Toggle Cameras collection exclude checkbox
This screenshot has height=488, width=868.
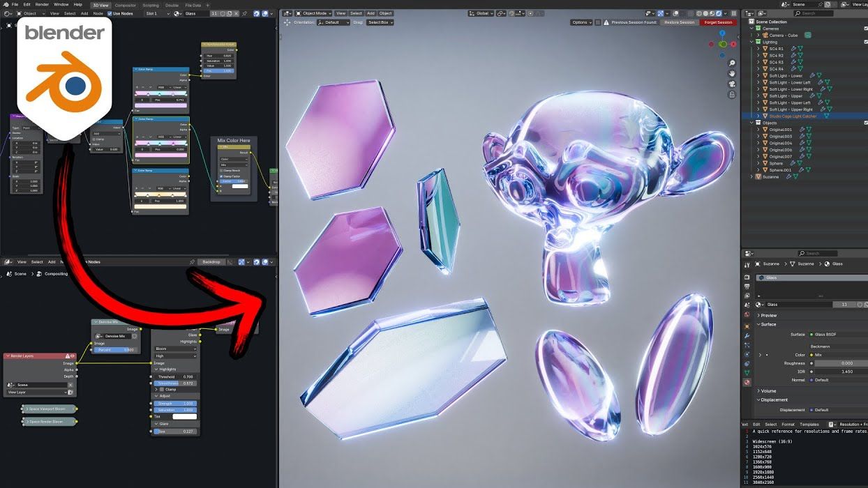[866, 29]
